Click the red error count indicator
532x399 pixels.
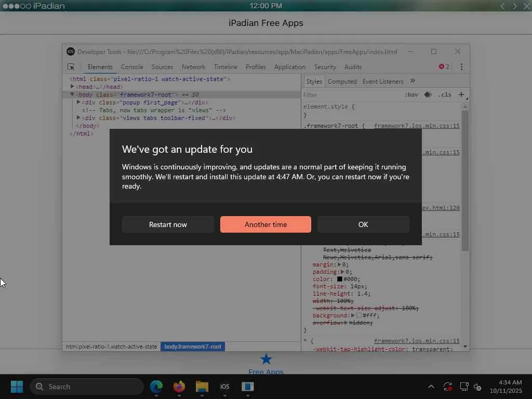click(x=444, y=66)
